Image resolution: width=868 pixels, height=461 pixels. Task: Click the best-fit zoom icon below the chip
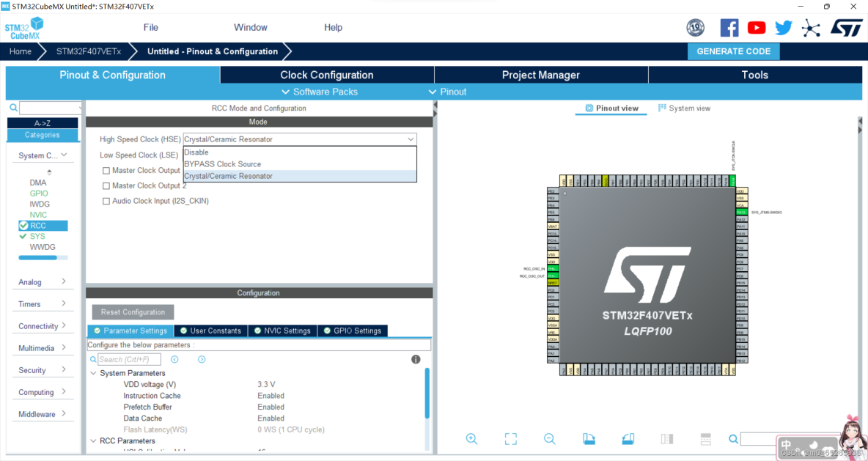(510, 438)
